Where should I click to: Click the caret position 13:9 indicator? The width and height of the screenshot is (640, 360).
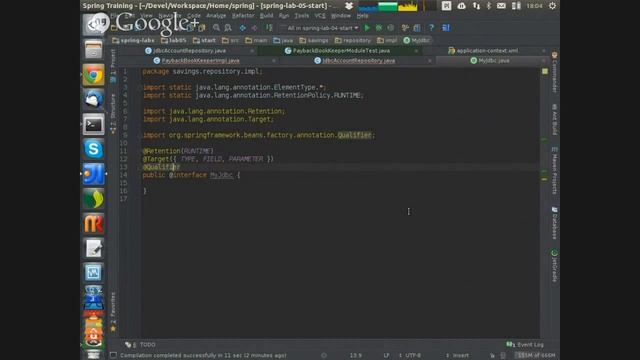click(356, 355)
